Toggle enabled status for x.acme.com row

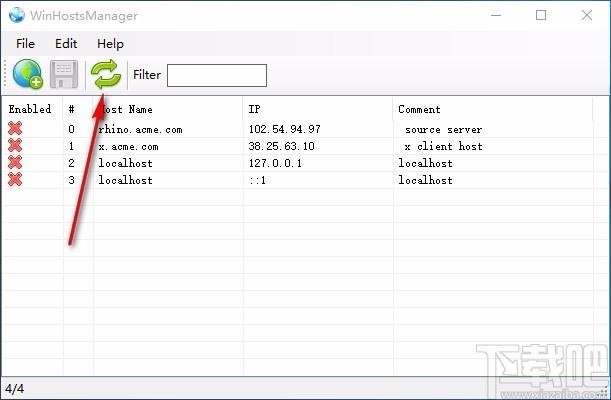click(15, 146)
